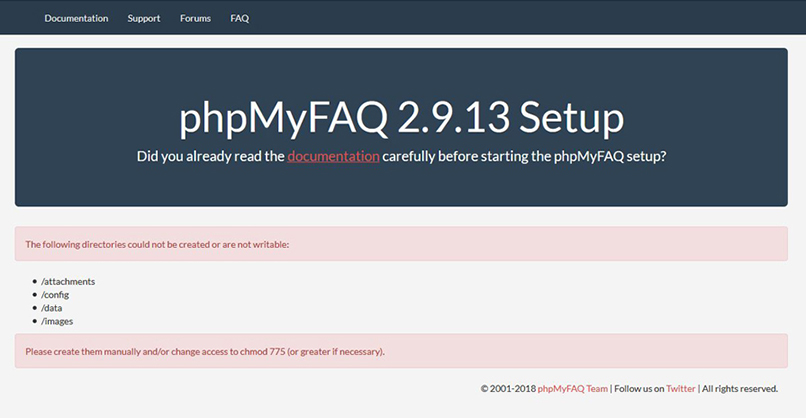Viewport: 806px width, 418px height.
Task: Go to the Support page
Action: click(x=144, y=18)
